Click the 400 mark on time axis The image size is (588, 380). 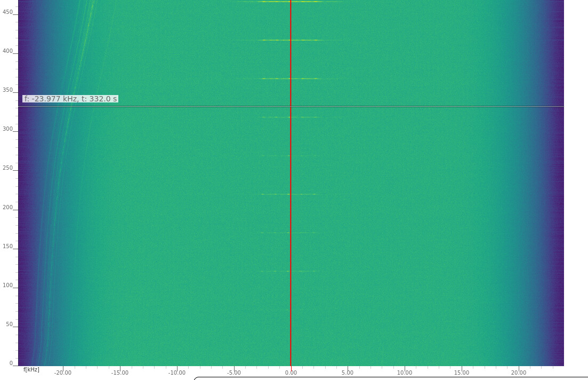7,51
